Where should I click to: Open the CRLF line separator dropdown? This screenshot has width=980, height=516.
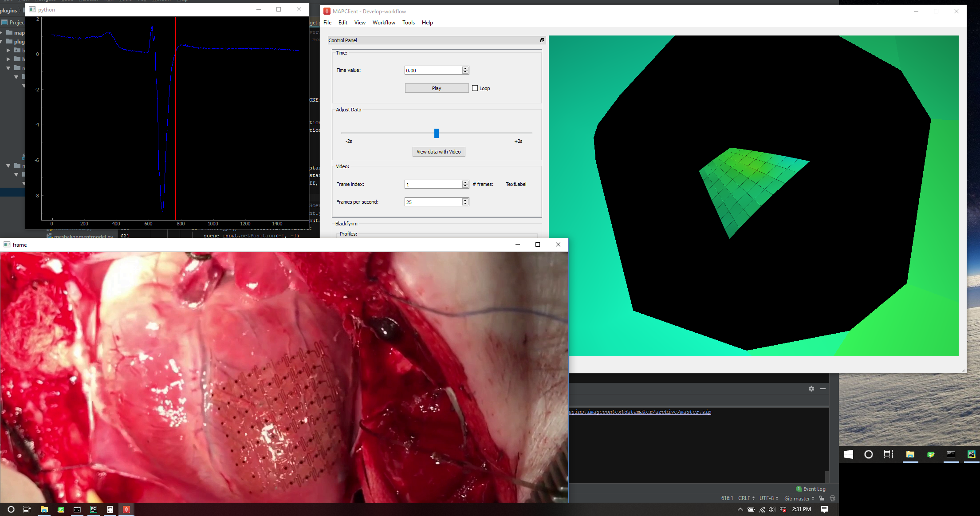pos(745,498)
